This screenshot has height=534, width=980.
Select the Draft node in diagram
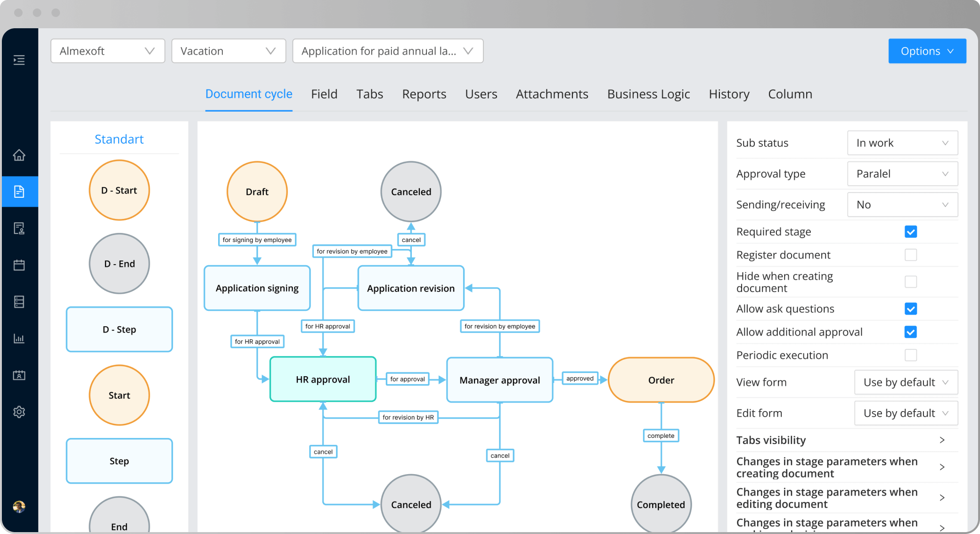[257, 192]
